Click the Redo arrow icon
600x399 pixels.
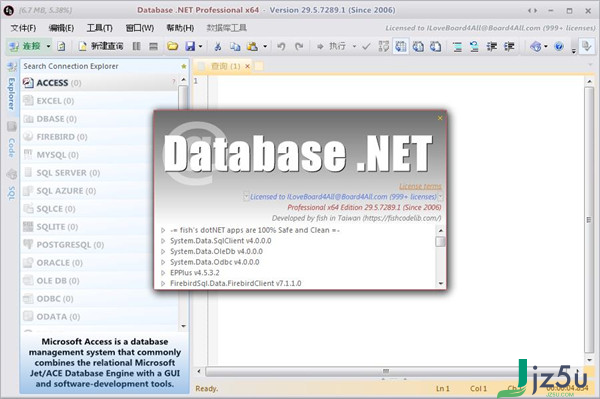299,47
